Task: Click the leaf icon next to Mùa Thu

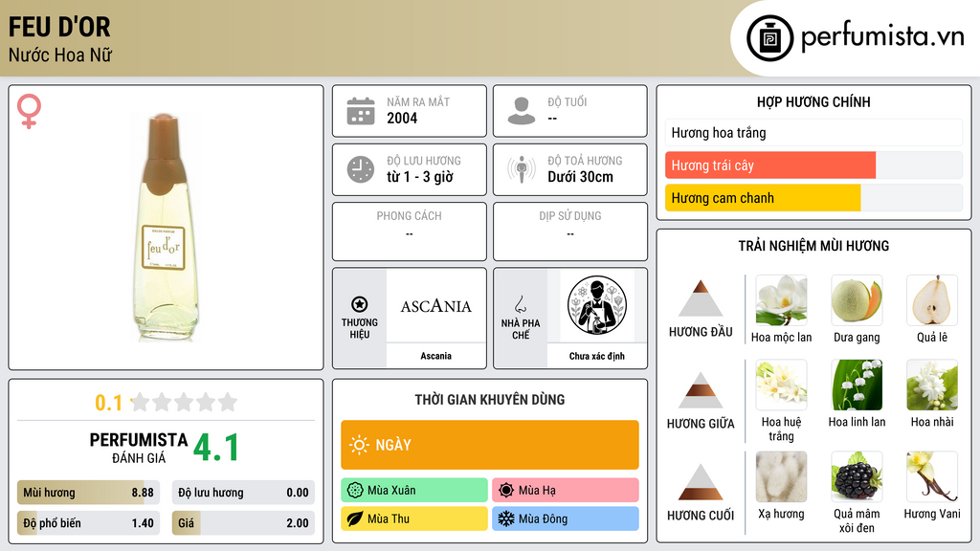Action: click(355, 518)
